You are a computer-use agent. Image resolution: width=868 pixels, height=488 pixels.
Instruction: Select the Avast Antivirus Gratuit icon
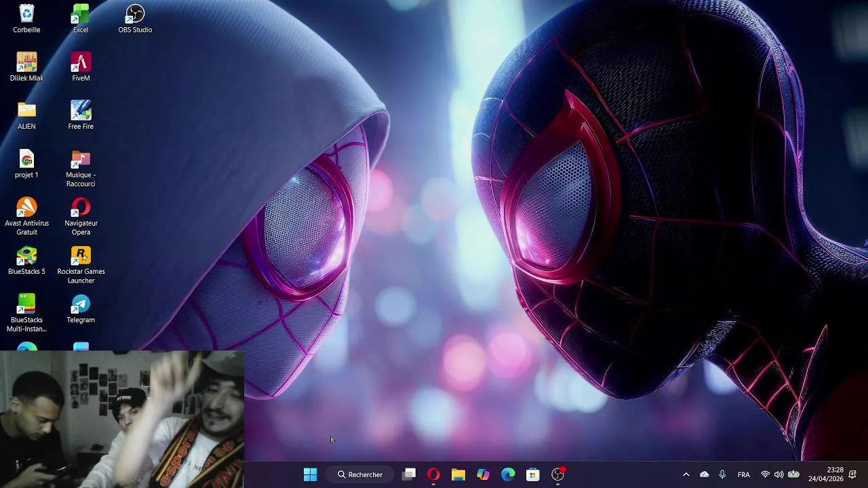pos(26,216)
